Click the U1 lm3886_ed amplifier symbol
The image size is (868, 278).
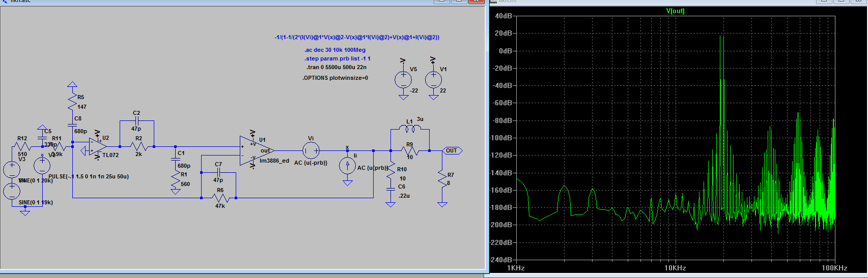coord(256,150)
